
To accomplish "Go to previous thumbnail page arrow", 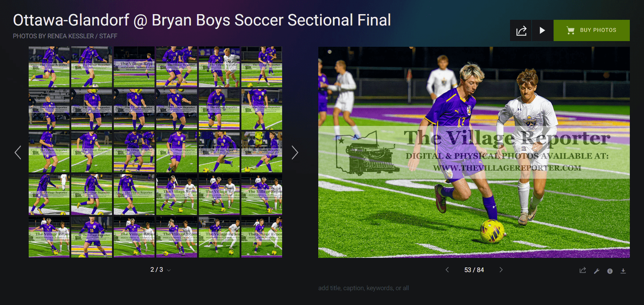I will 18,152.
